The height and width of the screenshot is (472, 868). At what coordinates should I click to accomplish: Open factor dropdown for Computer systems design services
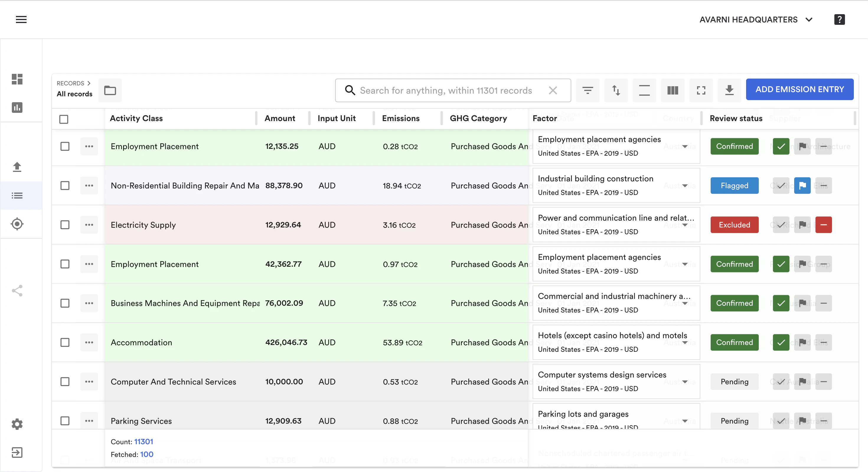[x=685, y=382]
